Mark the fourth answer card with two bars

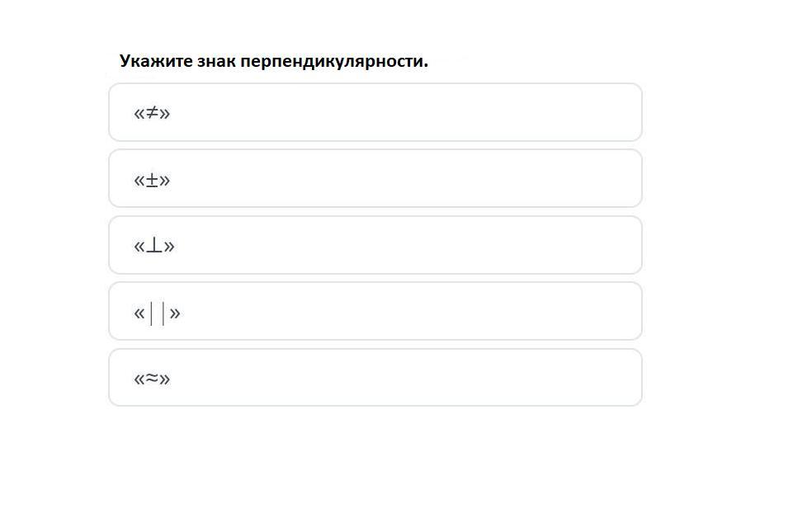pyautogui.click(x=375, y=311)
